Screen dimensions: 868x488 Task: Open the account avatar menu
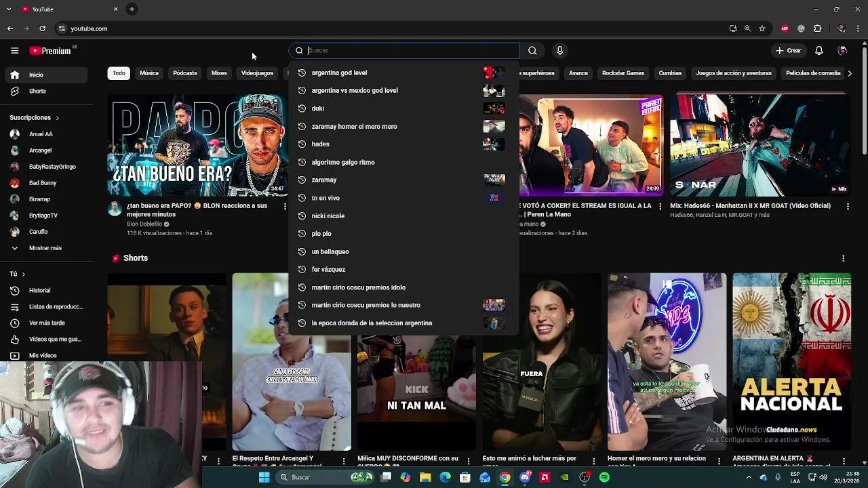click(842, 50)
